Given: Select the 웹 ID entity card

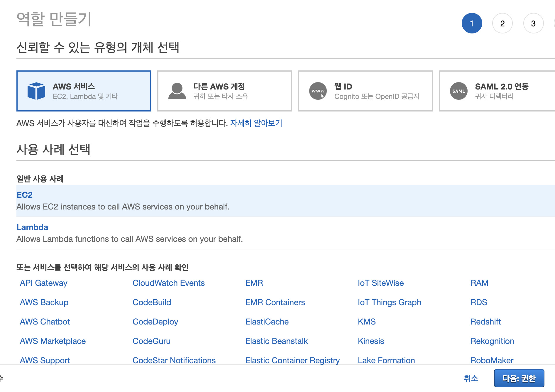Looking at the screenshot, I should 366,91.
